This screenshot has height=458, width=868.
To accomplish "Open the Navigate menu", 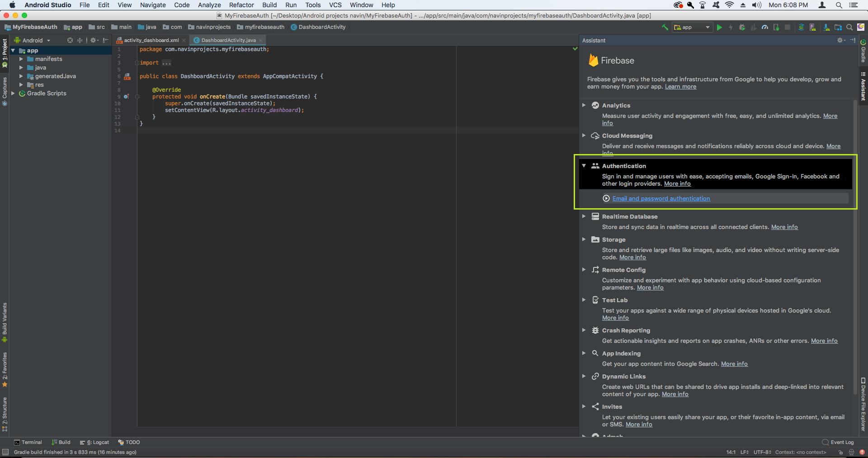I will 153,5.
